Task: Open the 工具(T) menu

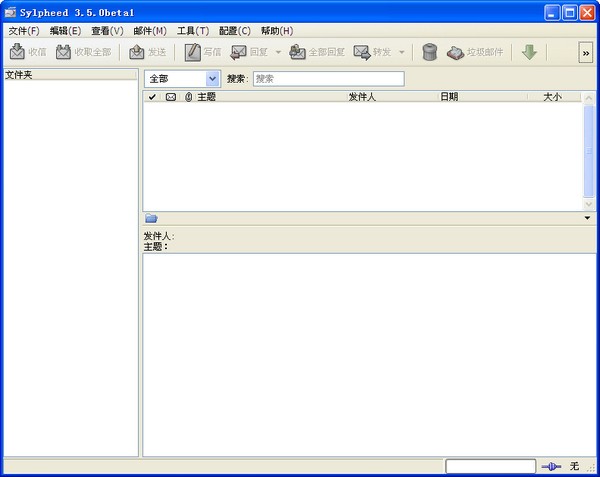Action: (x=193, y=31)
